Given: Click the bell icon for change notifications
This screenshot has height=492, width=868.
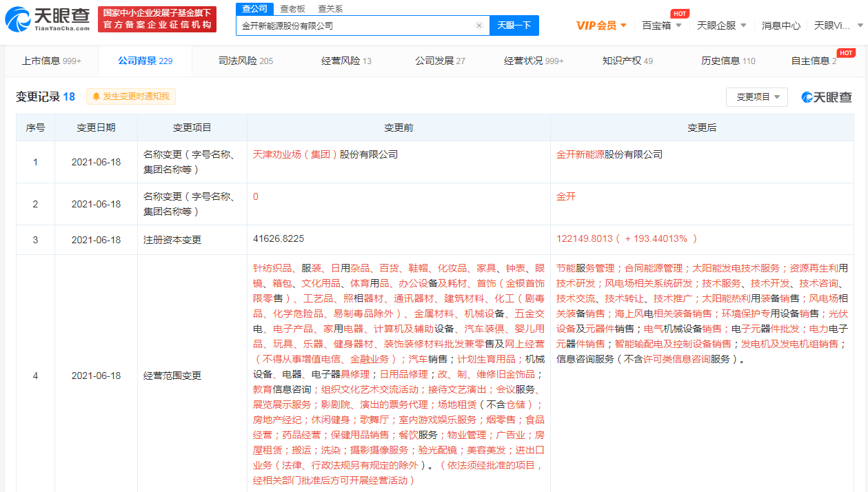Looking at the screenshot, I should pos(96,96).
